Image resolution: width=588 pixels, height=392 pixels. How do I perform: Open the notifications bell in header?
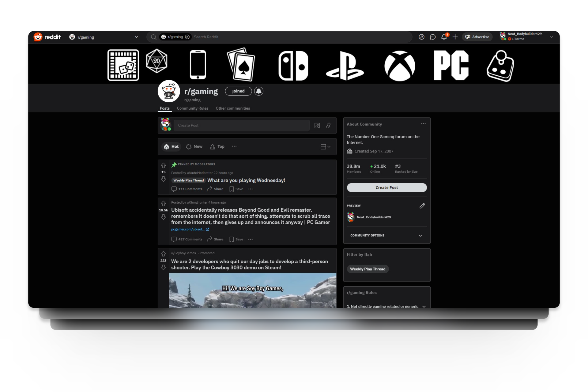444,37
